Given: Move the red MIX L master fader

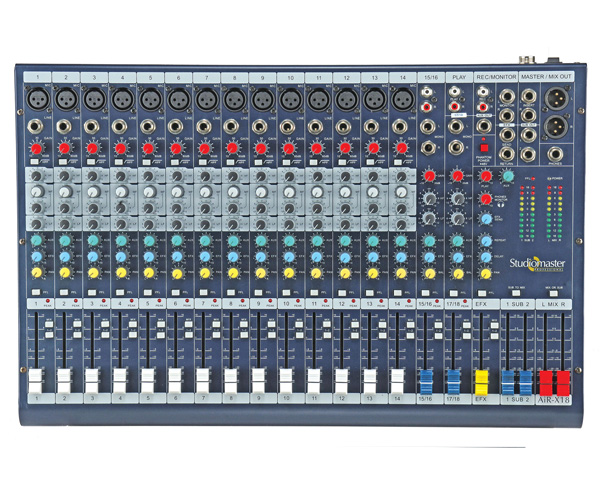Looking at the screenshot, I should coord(545,383).
